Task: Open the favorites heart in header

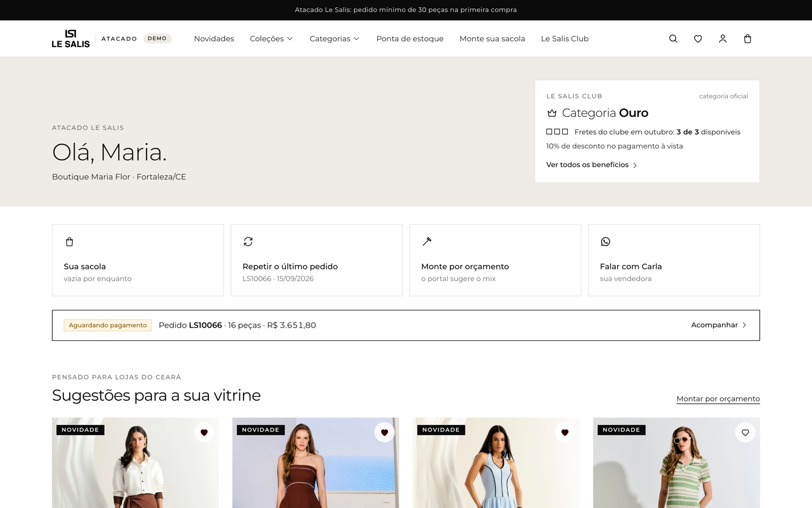Action: (698, 39)
